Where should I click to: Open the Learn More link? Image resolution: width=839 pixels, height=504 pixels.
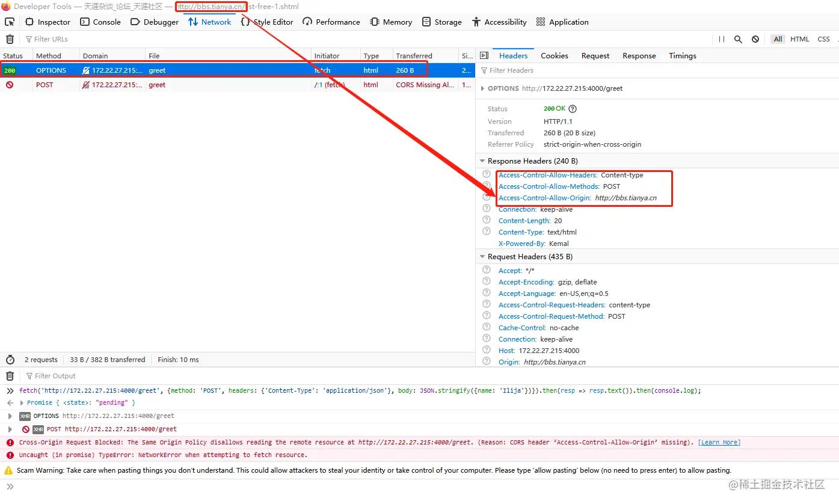[719, 443]
